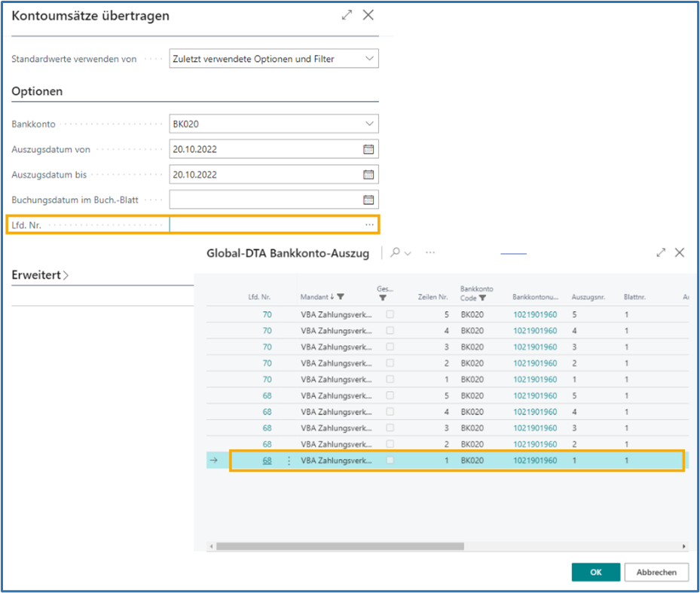Toggle checkbox in first row with Lfd. Nr. 70

[390, 314]
